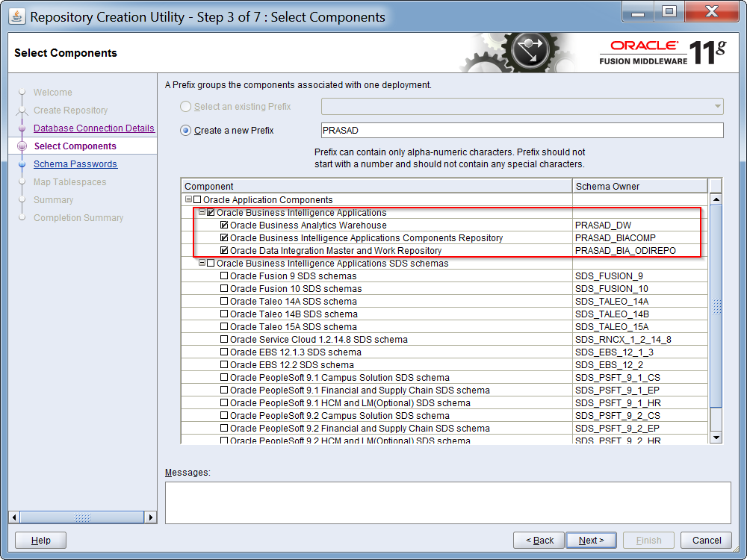Click the Component column header
The width and height of the screenshot is (747, 560).
tap(376, 186)
